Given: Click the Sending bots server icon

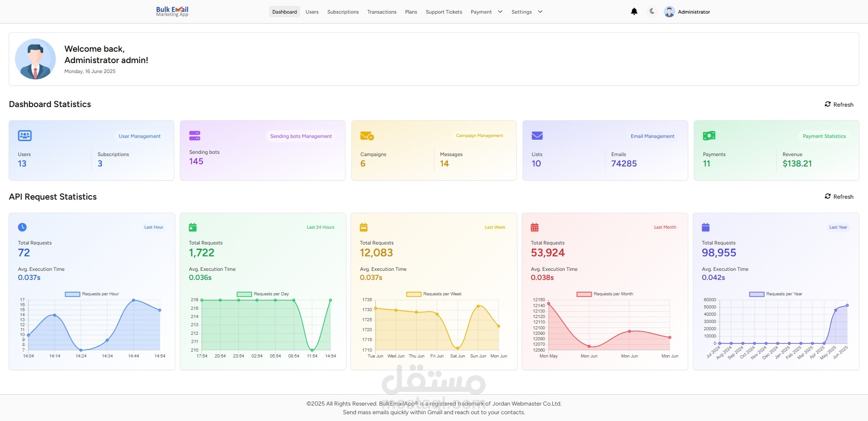Looking at the screenshot, I should (195, 136).
